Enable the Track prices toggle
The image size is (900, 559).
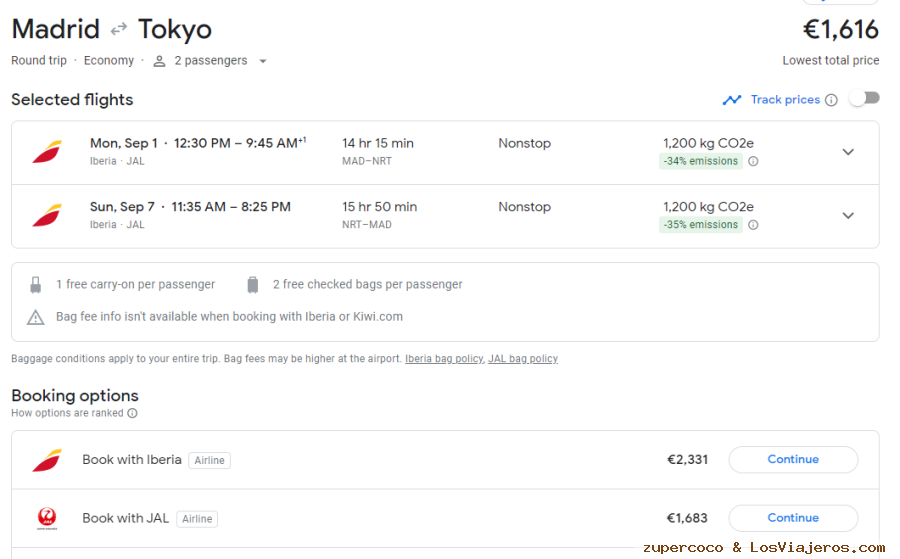pyautogui.click(x=865, y=98)
